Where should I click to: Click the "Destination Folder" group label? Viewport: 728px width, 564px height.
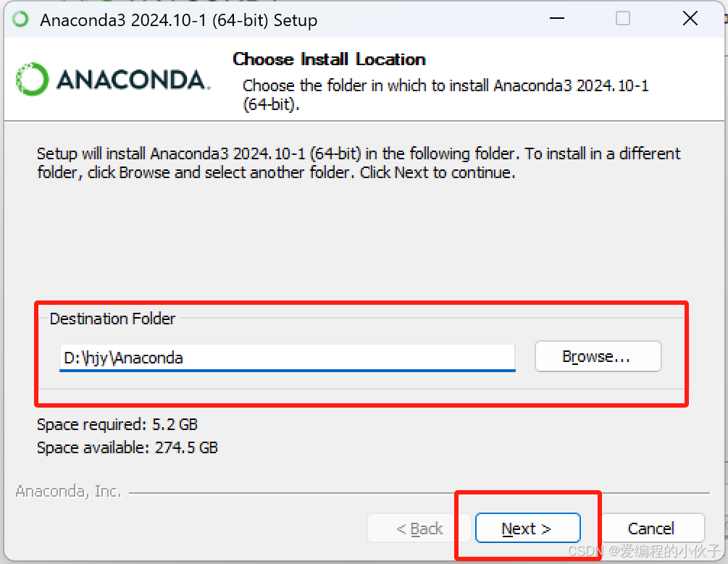point(112,319)
